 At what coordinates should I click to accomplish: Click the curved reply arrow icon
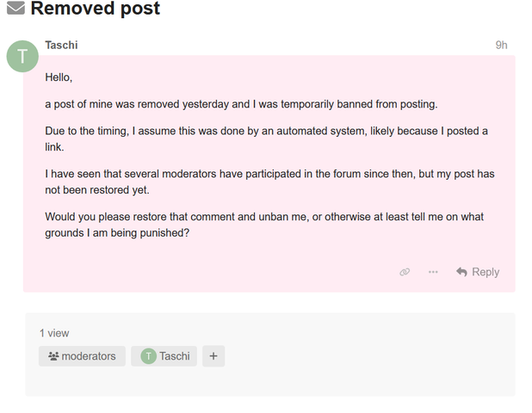click(x=461, y=272)
